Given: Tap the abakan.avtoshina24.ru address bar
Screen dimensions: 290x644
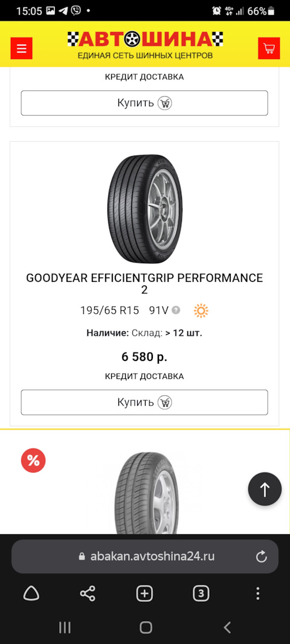Looking at the screenshot, I should click(145, 556).
